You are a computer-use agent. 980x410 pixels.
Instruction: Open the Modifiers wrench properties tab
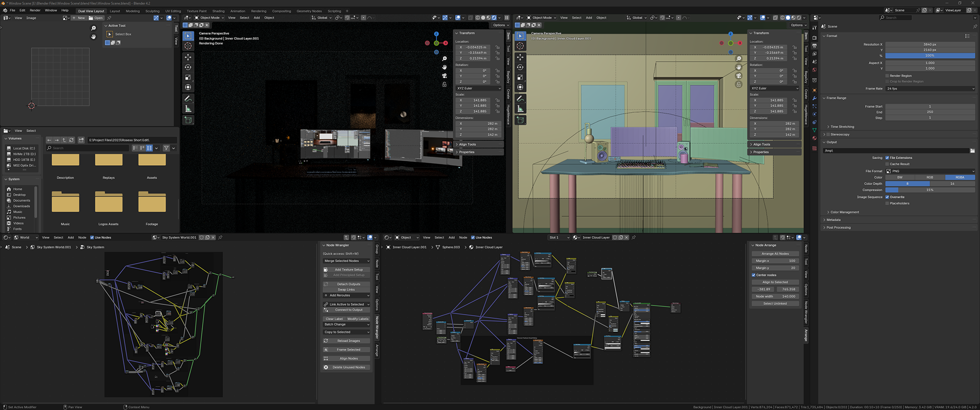814,98
